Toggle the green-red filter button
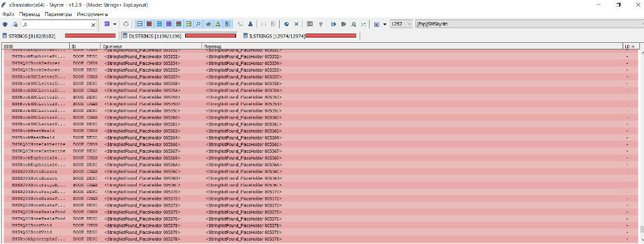Image resolution: width=644 pixels, height=244 pixels. pyautogui.click(x=178, y=24)
